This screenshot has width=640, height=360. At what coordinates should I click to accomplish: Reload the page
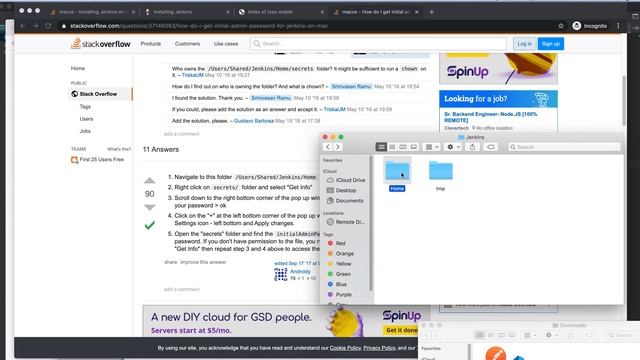[x=48, y=26]
